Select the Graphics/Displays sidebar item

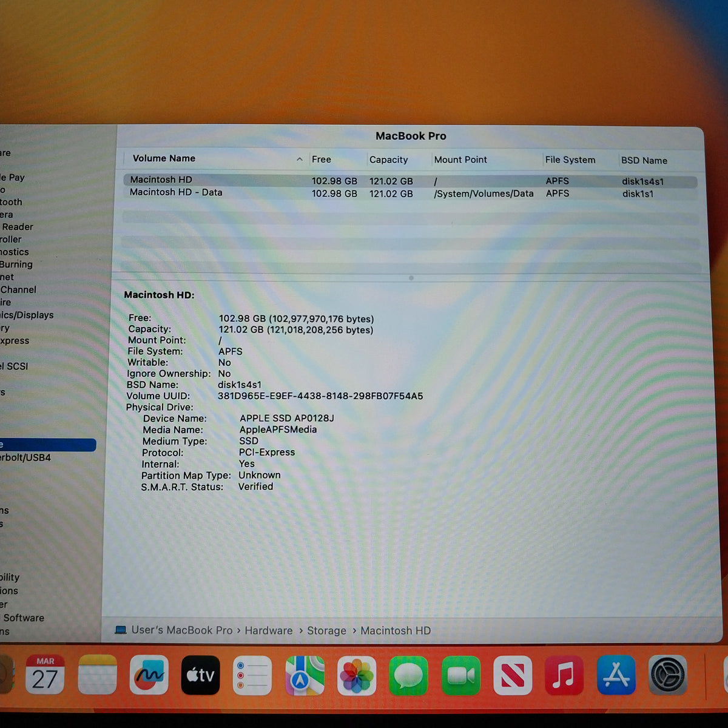tap(27, 315)
